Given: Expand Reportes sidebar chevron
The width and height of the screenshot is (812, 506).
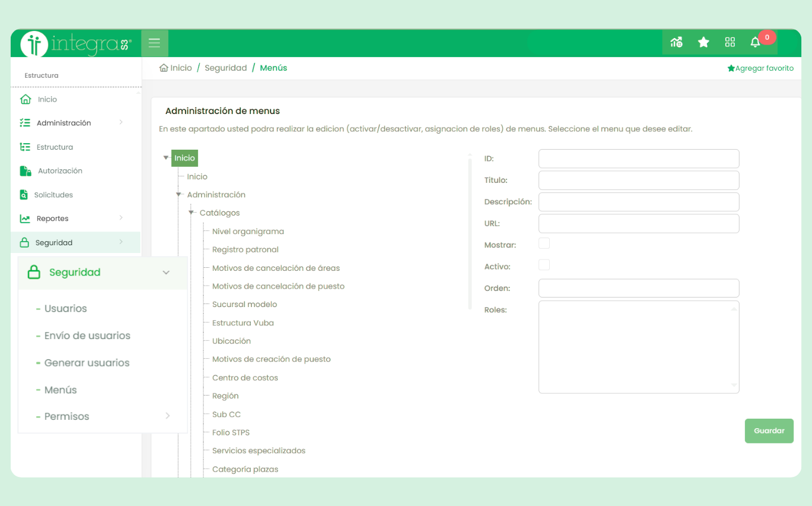Looking at the screenshot, I should 121,218.
